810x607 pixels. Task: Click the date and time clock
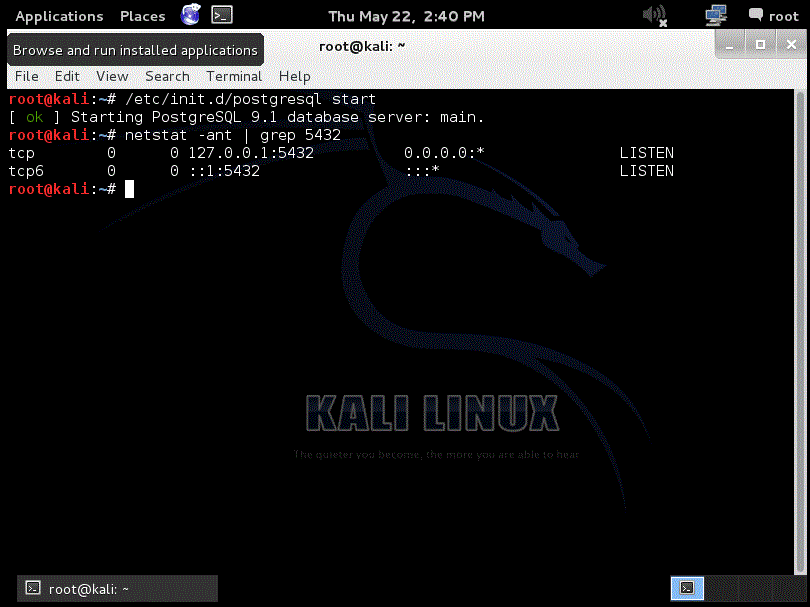point(407,17)
